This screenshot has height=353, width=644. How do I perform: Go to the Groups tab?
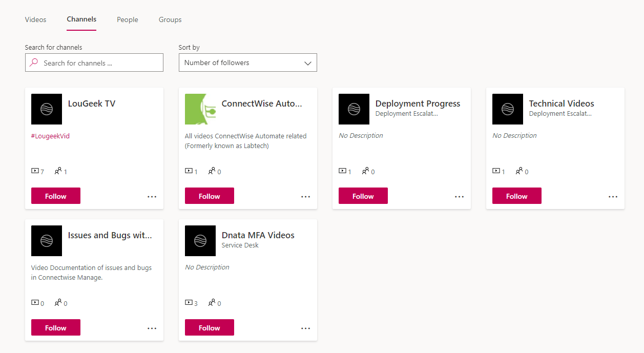point(170,19)
